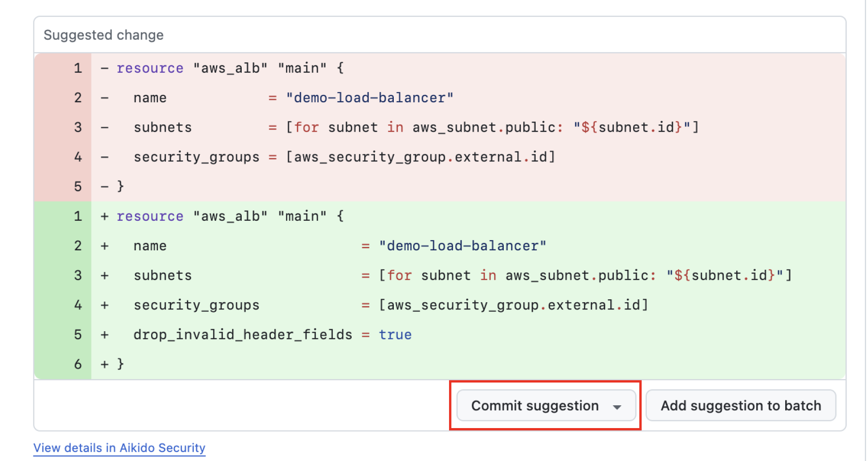Select the Suggested change header text
Screen dimensions: 868x461
(x=104, y=35)
